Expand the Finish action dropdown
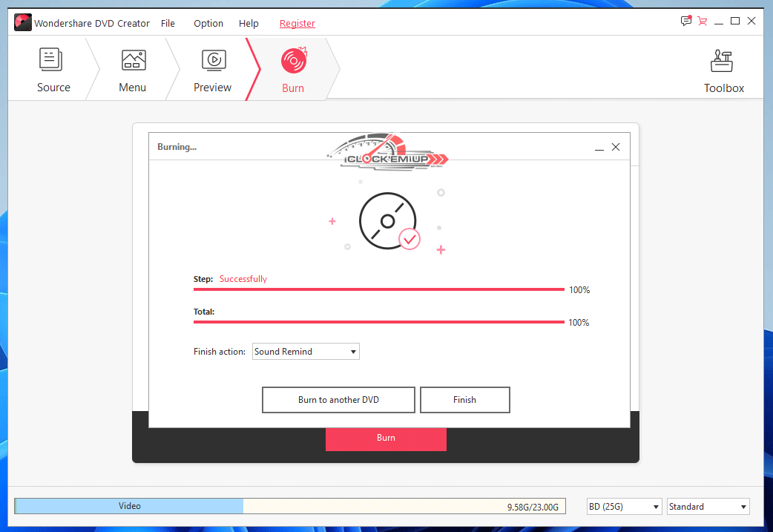The height and width of the screenshot is (532, 773). pos(306,352)
